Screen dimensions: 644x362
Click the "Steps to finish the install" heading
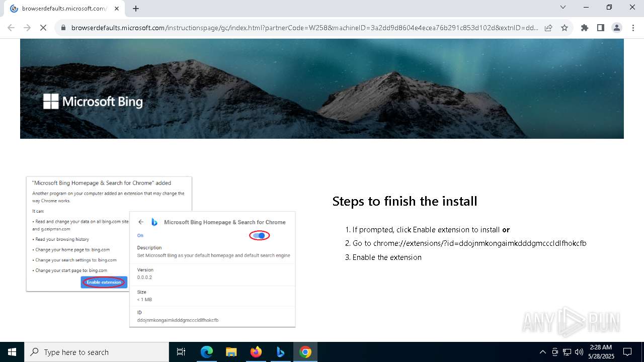(x=405, y=201)
